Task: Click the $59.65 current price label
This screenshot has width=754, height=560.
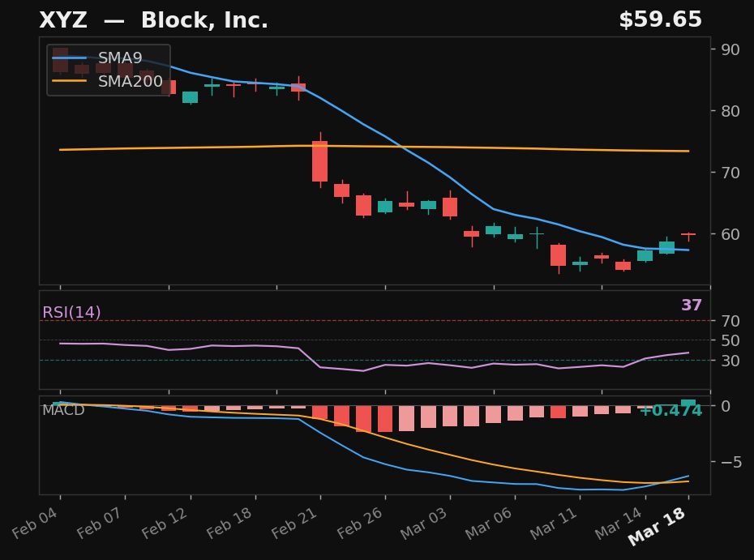Action: click(660, 20)
